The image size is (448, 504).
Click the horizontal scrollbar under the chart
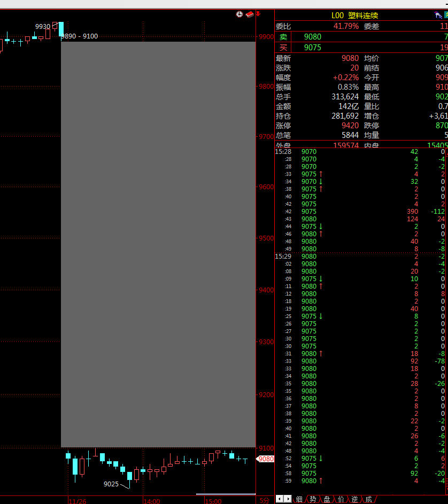tap(226, 494)
